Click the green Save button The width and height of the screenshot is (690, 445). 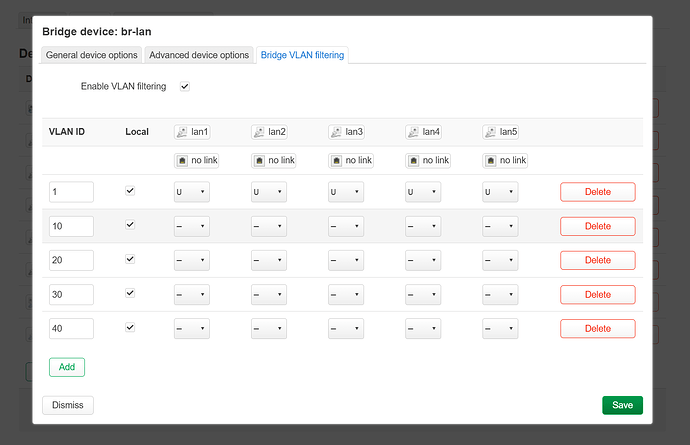[622, 405]
